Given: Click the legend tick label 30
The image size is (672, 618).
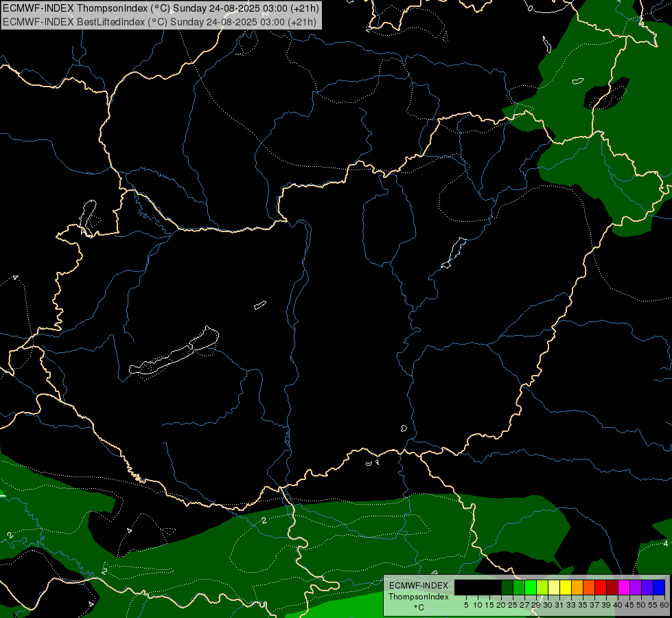Looking at the screenshot, I should 548,605.
